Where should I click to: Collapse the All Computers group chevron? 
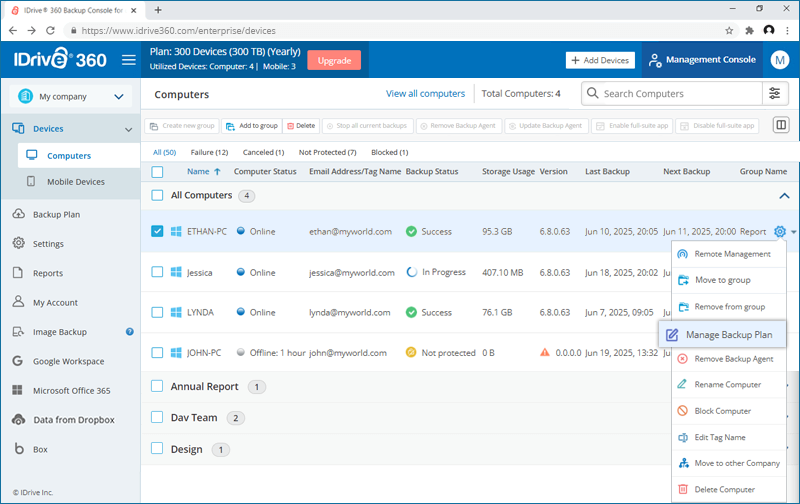pyautogui.click(x=784, y=196)
